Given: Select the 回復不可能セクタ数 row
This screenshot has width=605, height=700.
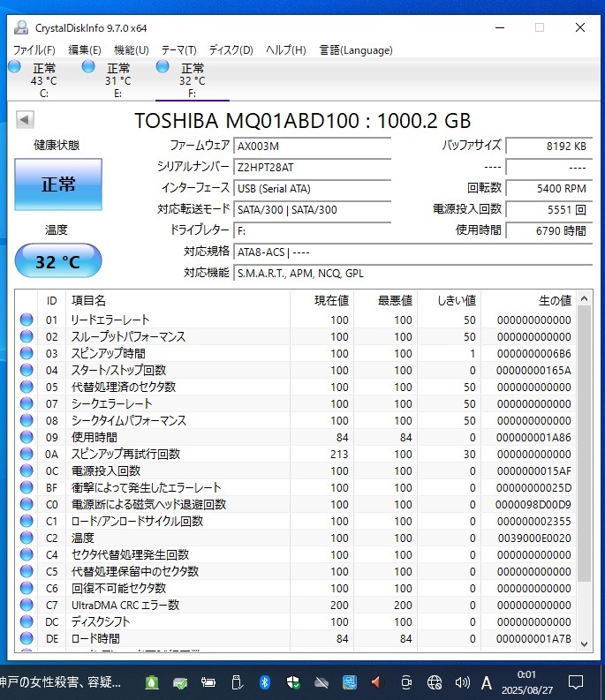Looking at the screenshot, I should (295, 588).
